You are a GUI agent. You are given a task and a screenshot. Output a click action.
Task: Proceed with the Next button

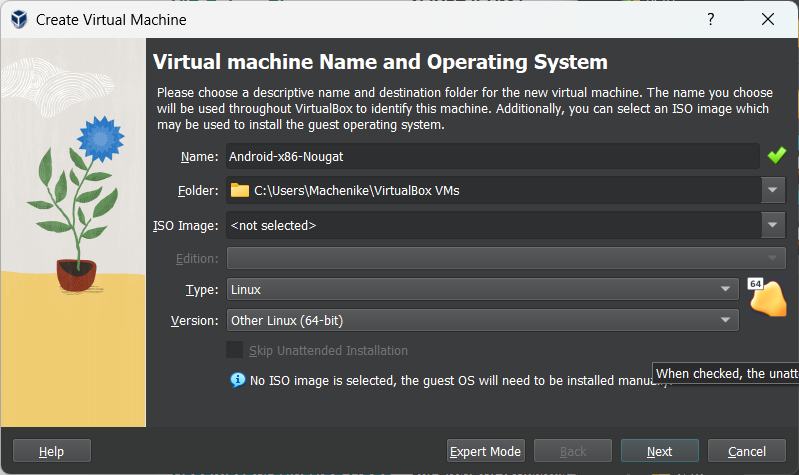point(659,451)
